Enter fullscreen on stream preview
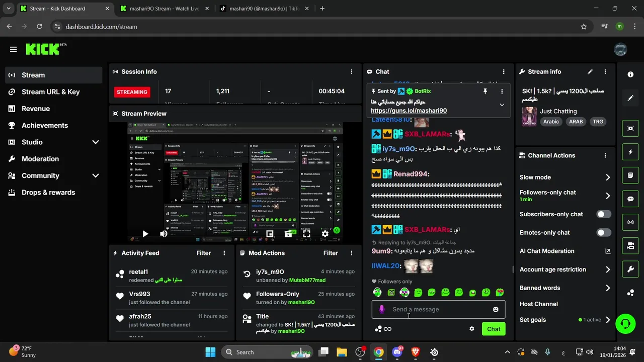Screen dimensions: 644x362 tap(306, 234)
